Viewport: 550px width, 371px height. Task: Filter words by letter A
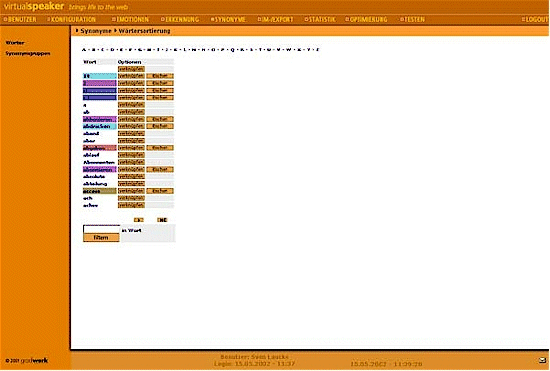pyautogui.click(x=84, y=49)
